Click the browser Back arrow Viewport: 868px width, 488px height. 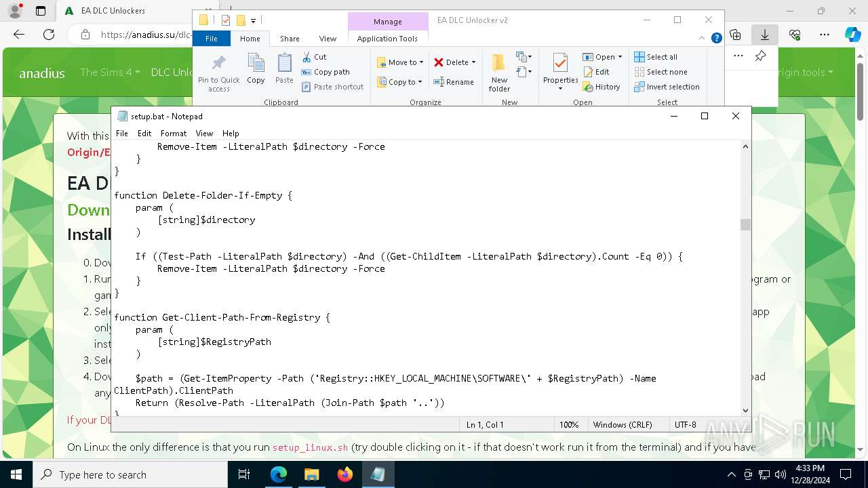pyautogui.click(x=19, y=35)
